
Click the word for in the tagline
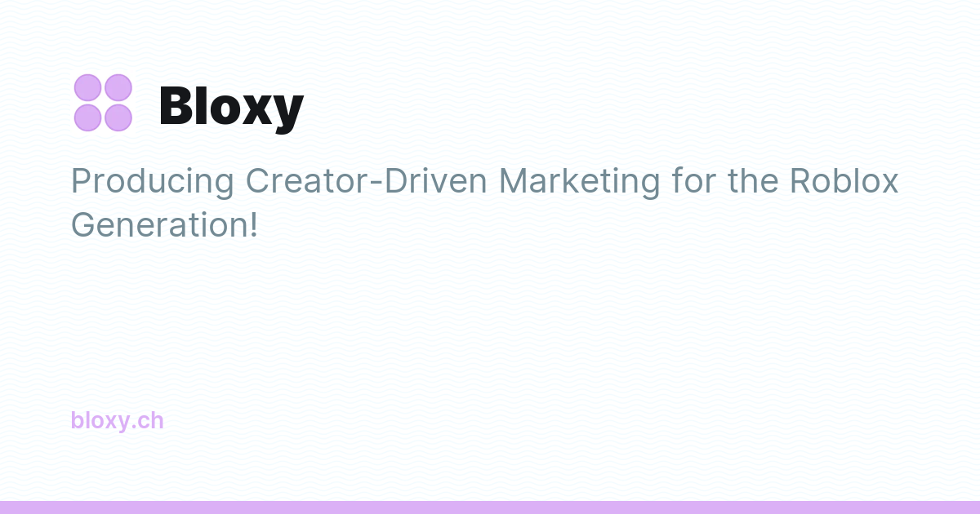694,180
